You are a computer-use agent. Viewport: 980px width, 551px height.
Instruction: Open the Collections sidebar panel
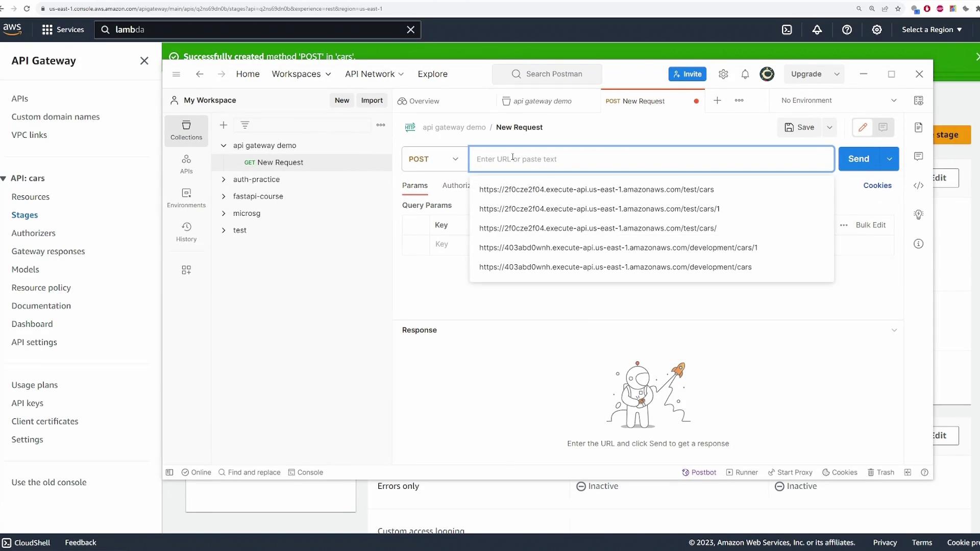(186, 130)
